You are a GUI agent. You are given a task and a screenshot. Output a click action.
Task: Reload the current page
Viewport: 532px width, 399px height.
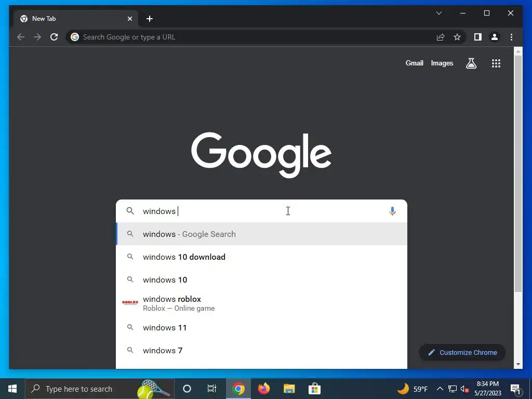(x=54, y=37)
